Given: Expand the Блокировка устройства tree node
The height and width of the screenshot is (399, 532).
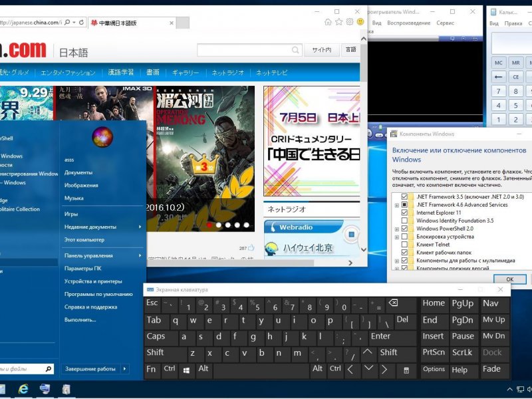Looking at the screenshot, I should (x=396, y=237).
